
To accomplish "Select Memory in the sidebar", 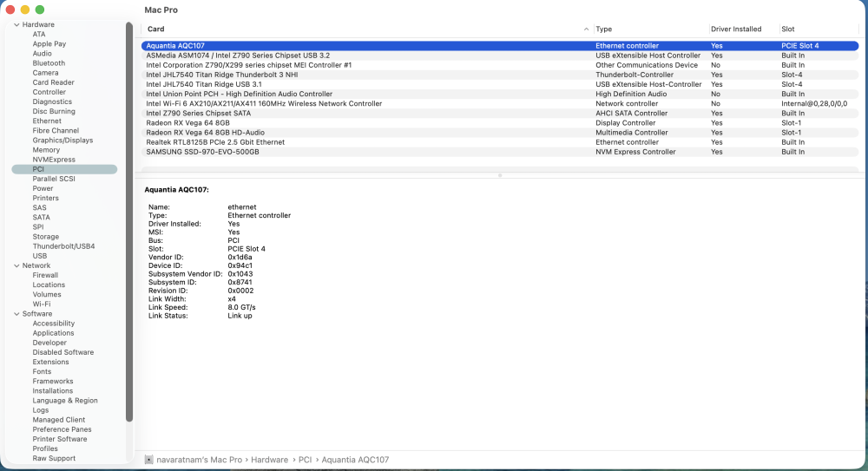I will point(46,150).
